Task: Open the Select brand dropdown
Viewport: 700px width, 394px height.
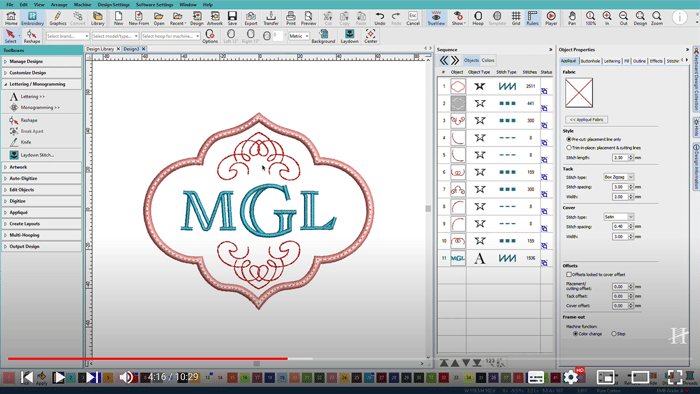Action: [67, 36]
